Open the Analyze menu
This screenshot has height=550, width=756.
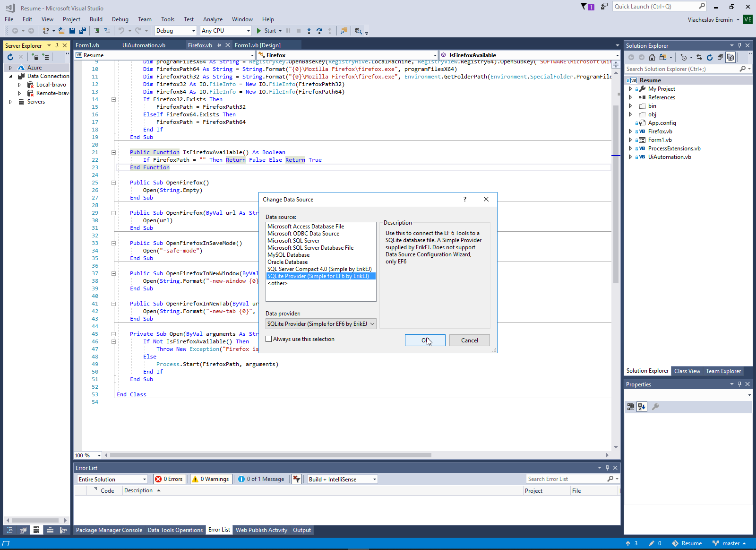213,19
